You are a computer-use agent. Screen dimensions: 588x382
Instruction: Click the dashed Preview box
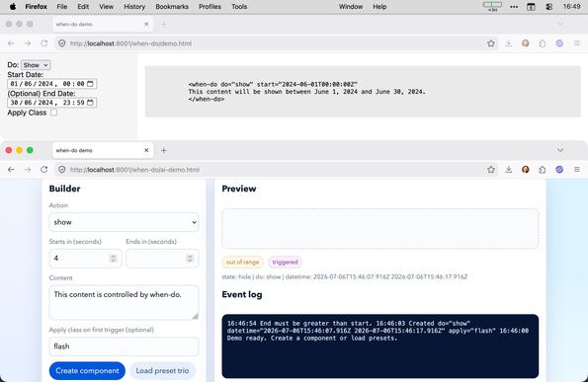point(380,228)
